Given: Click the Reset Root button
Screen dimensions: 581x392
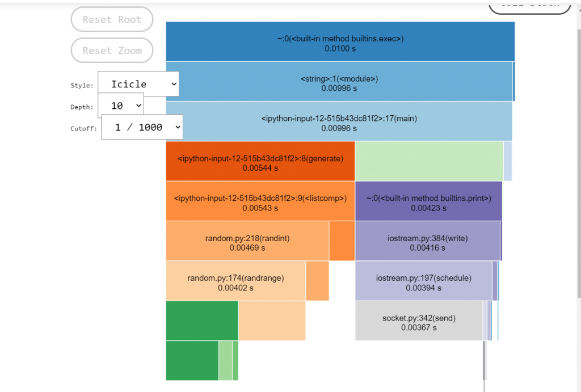Looking at the screenshot, I should (112, 19).
